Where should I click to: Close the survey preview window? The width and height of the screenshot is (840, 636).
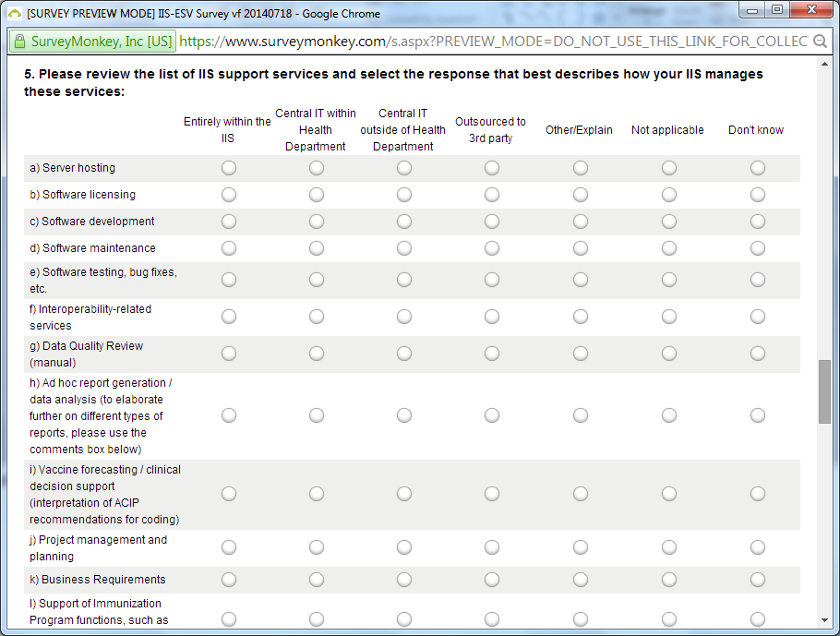[x=810, y=10]
